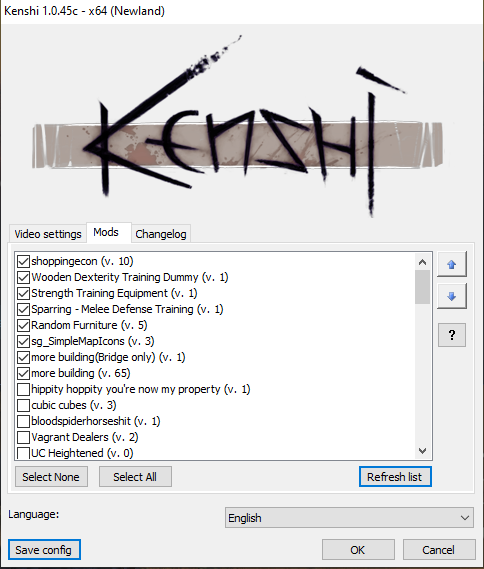The height and width of the screenshot is (569, 484).
Task: Check the bloodspiderhorseshit mod checkbox
Action: click(x=24, y=421)
